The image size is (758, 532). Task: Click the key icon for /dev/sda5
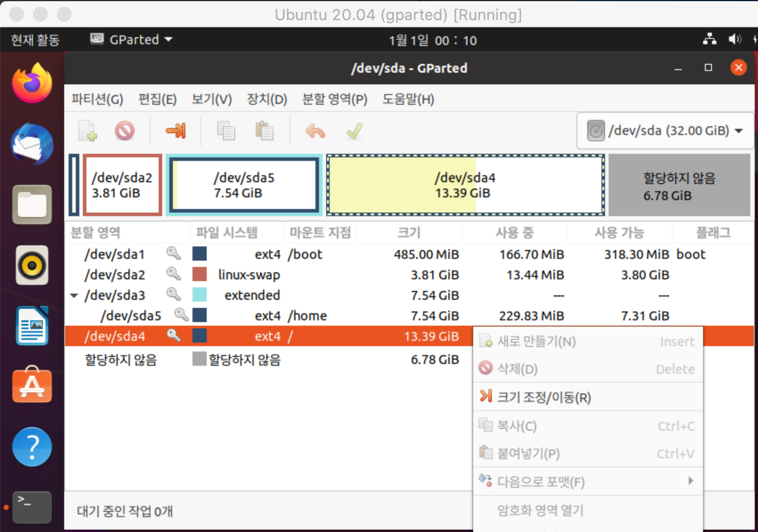click(181, 315)
